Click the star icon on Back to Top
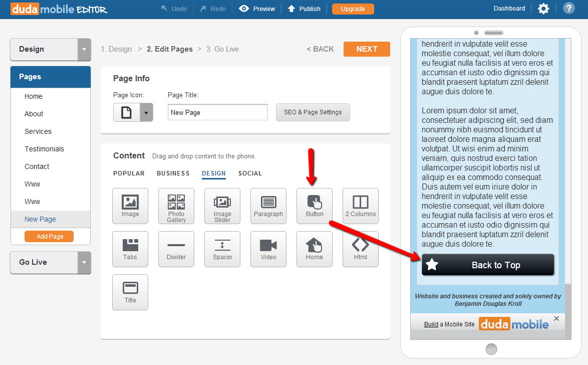588x365 pixels. (432, 265)
